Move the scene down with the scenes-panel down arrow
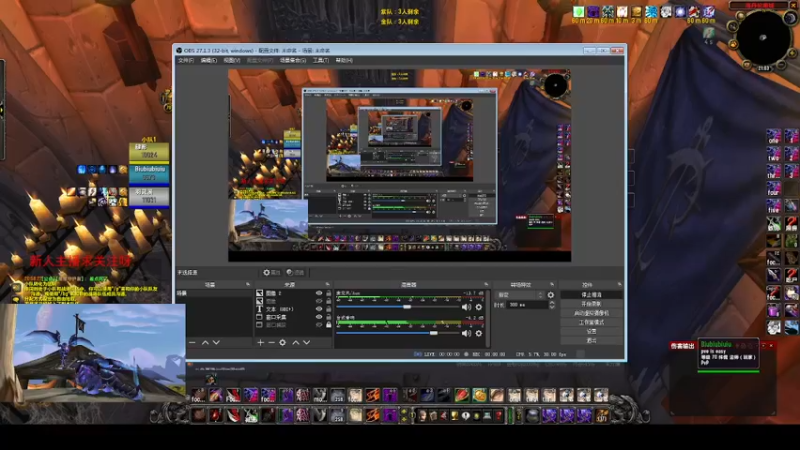The height and width of the screenshot is (450, 800). [x=216, y=342]
